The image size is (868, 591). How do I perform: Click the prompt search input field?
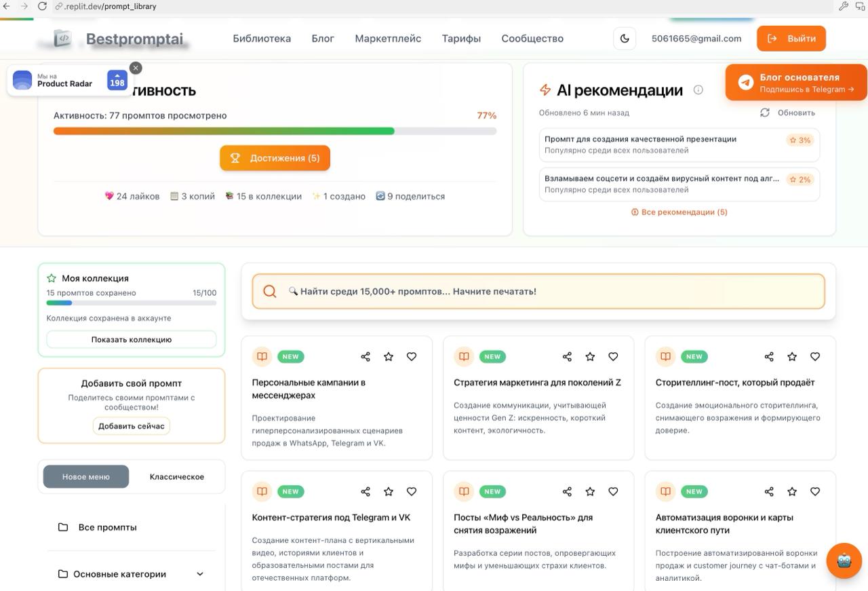coord(475,291)
